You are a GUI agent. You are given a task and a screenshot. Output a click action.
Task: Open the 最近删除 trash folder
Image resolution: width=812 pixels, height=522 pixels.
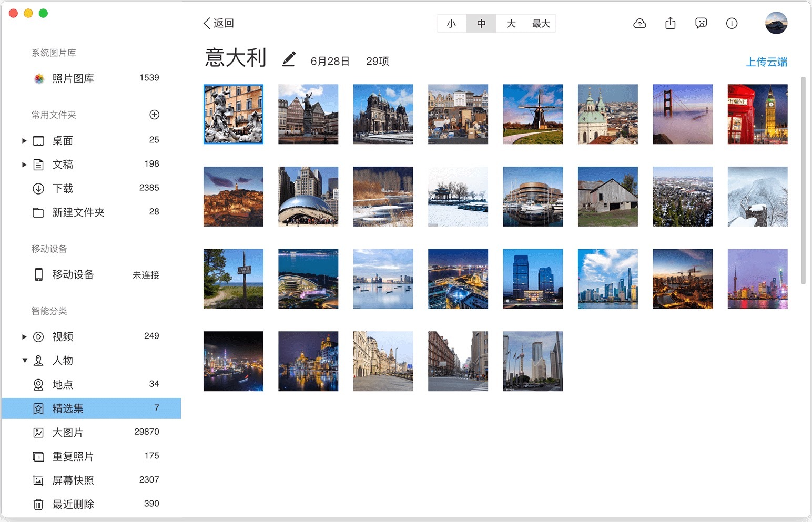73,504
